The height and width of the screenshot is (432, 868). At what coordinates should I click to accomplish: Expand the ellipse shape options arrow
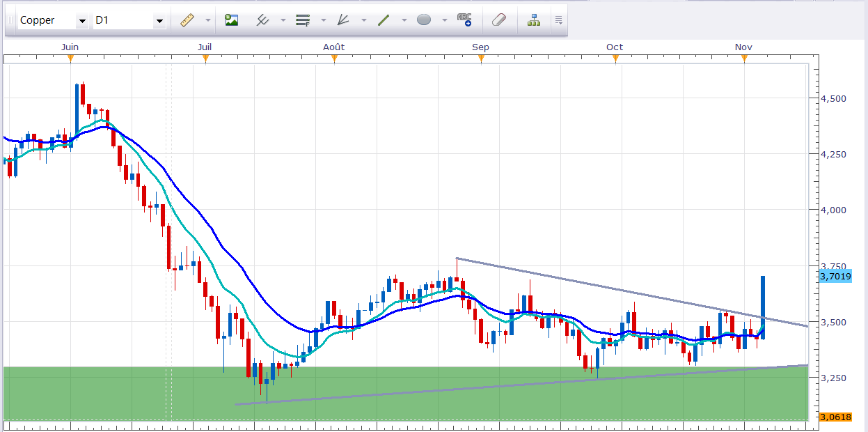pos(444,20)
